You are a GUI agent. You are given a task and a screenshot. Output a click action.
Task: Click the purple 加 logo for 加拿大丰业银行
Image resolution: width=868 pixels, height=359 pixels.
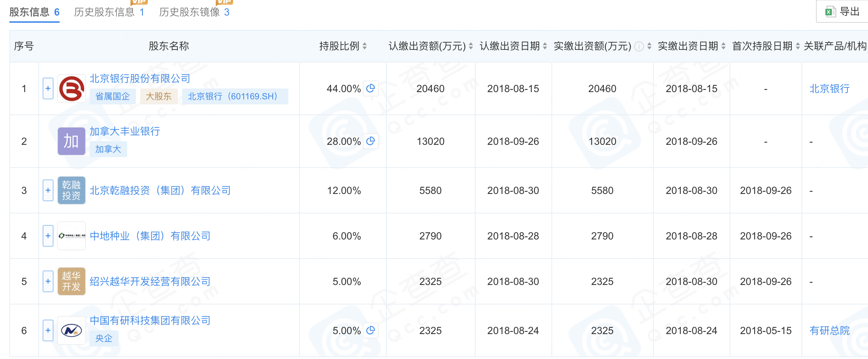(x=72, y=141)
